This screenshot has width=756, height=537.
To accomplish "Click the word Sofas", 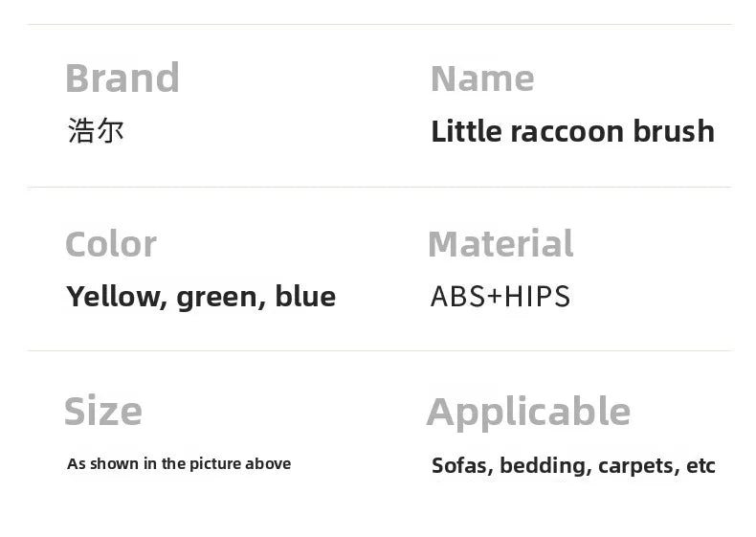I will click(x=463, y=466).
